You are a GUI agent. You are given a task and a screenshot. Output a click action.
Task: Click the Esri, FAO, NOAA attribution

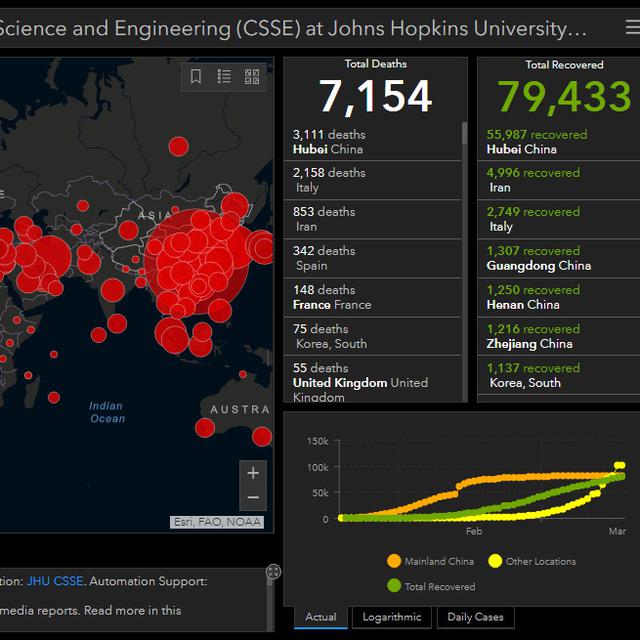(x=217, y=522)
